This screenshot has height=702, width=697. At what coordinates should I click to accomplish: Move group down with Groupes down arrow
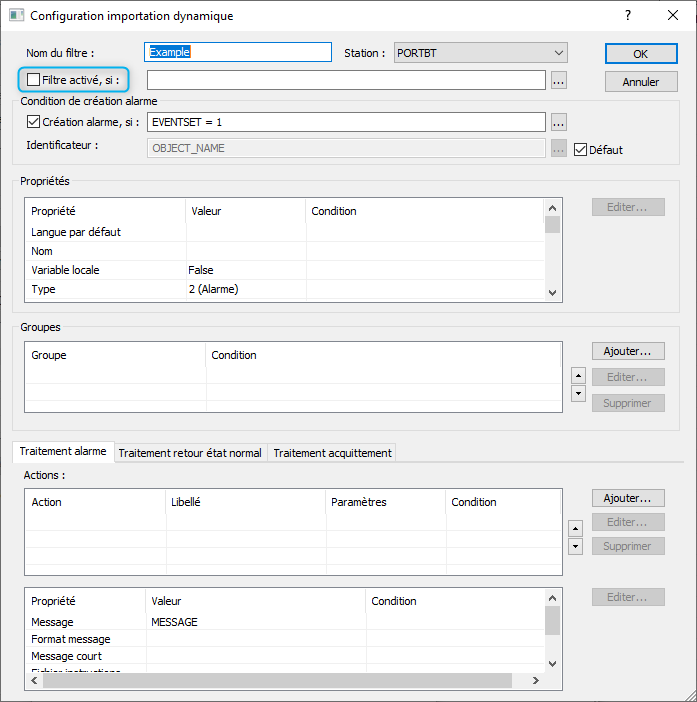click(576, 394)
